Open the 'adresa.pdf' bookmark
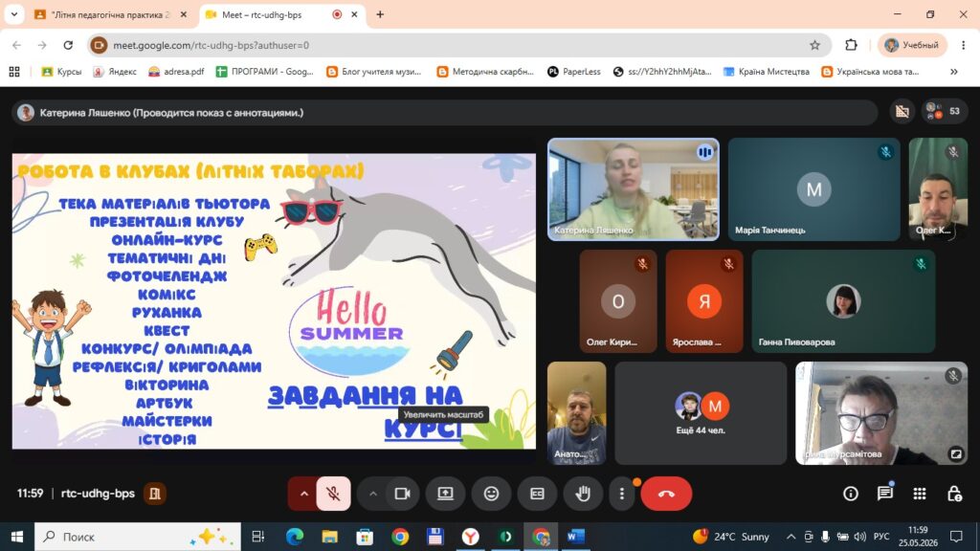The image size is (980, 551). 176,72
